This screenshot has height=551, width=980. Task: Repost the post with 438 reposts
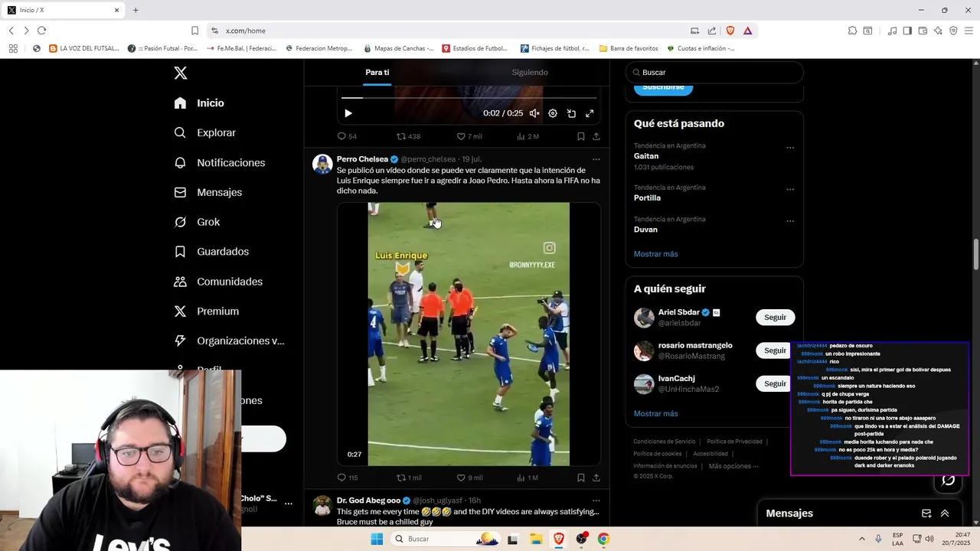pos(408,136)
